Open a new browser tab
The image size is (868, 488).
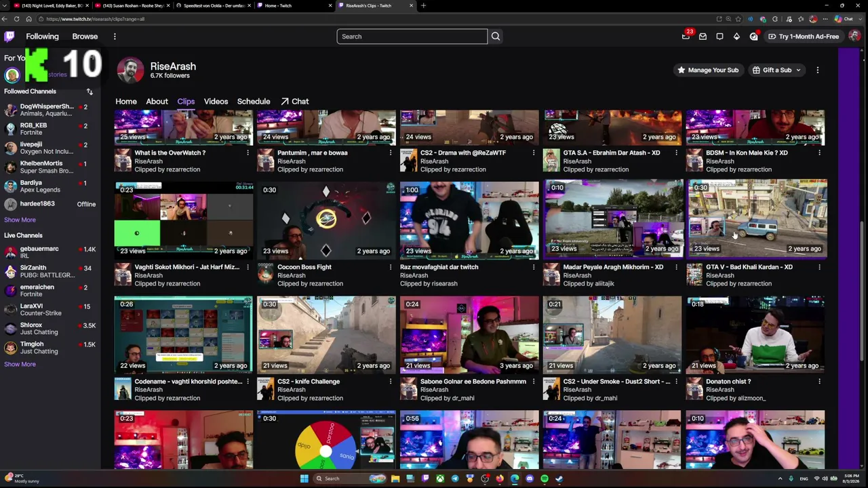coord(423,5)
